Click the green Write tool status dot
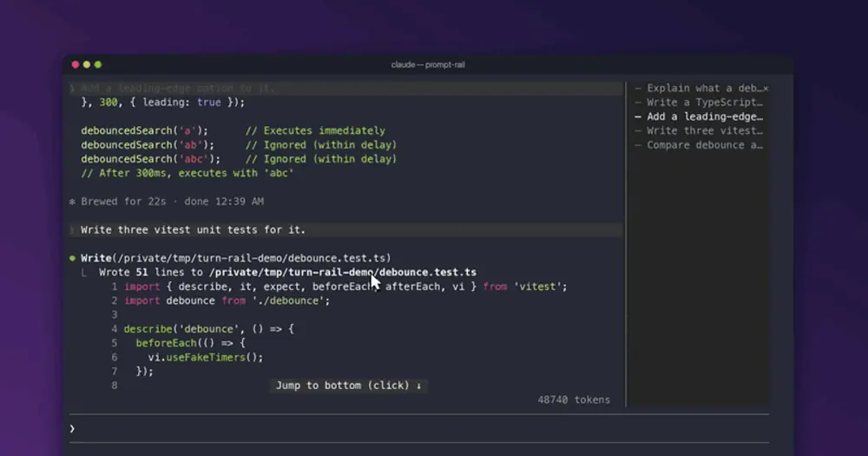This screenshot has height=456, width=868. point(73,258)
